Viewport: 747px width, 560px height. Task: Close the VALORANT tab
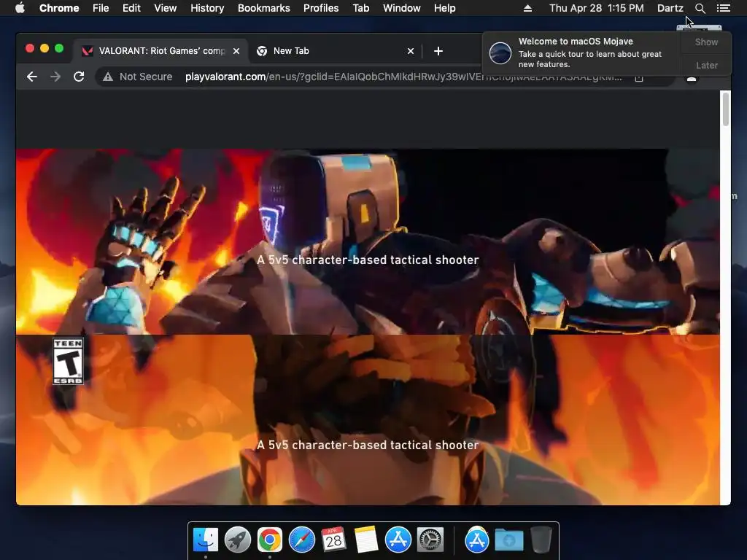point(236,51)
